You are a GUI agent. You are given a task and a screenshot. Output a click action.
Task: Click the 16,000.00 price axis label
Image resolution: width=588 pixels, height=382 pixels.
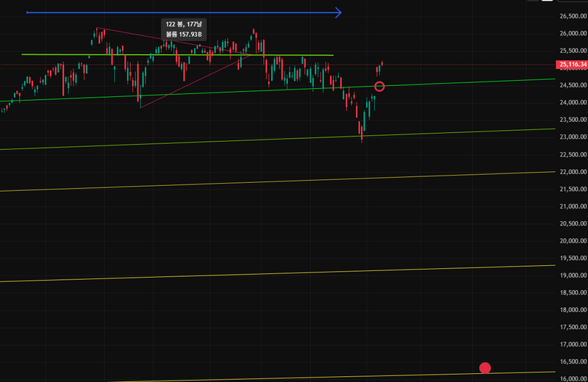pos(573,379)
